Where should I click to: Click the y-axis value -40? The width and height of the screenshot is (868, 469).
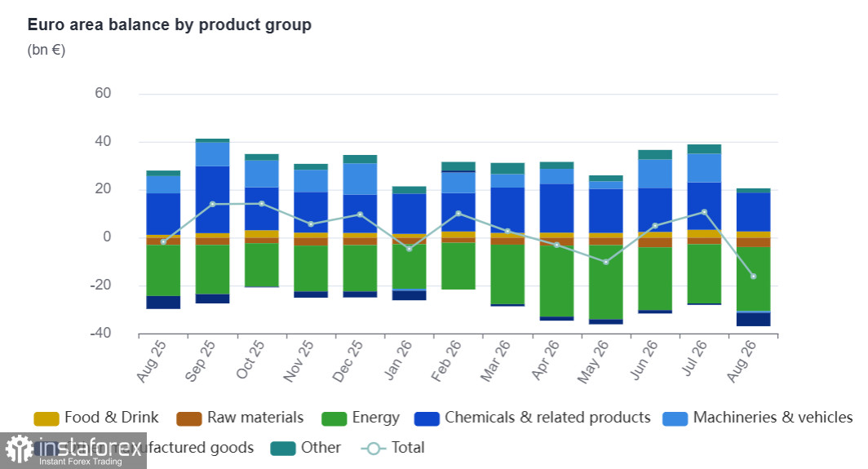pyautogui.click(x=101, y=333)
